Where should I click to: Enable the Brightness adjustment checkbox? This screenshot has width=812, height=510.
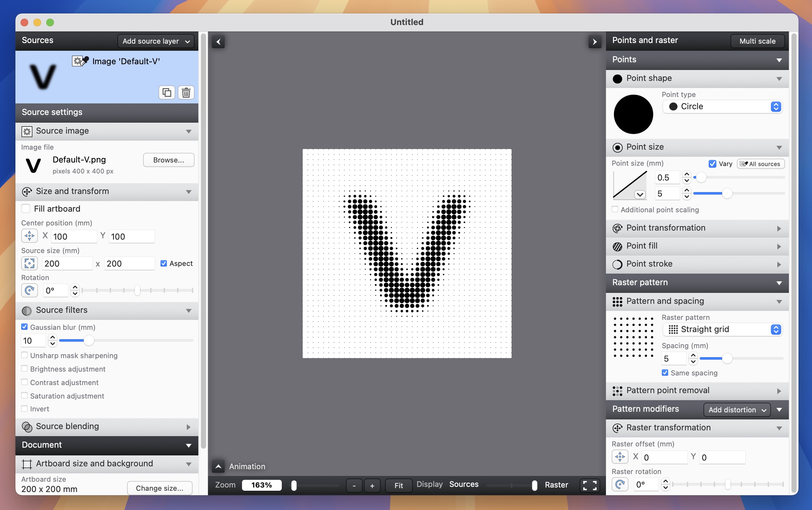(24, 368)
